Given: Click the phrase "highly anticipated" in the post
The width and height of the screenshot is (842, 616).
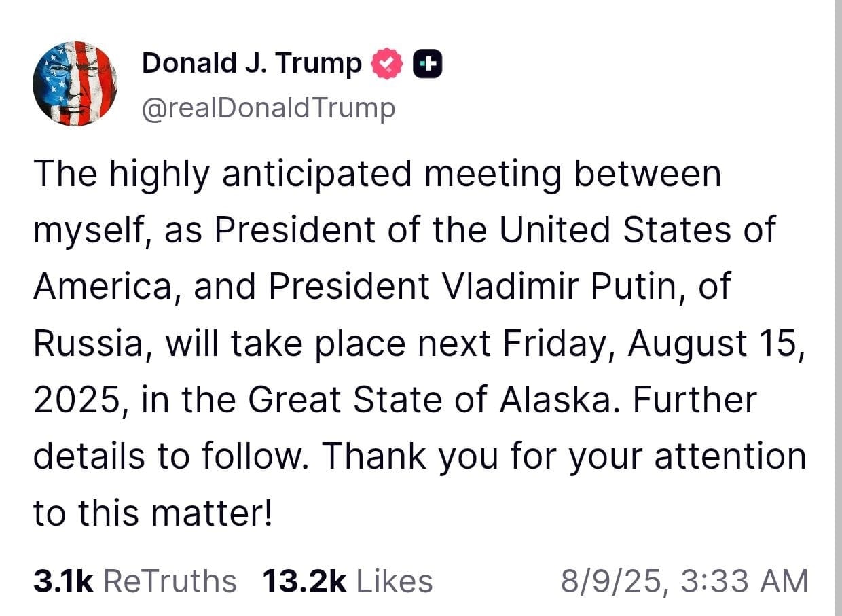Looking at the screenshot, I should click(261, 174).
